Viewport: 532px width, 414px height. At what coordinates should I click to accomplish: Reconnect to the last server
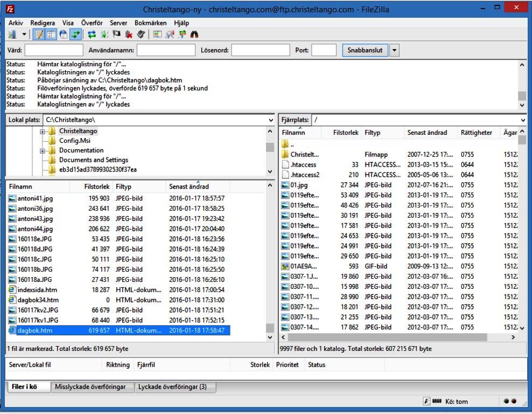click(x=141, y=34)
